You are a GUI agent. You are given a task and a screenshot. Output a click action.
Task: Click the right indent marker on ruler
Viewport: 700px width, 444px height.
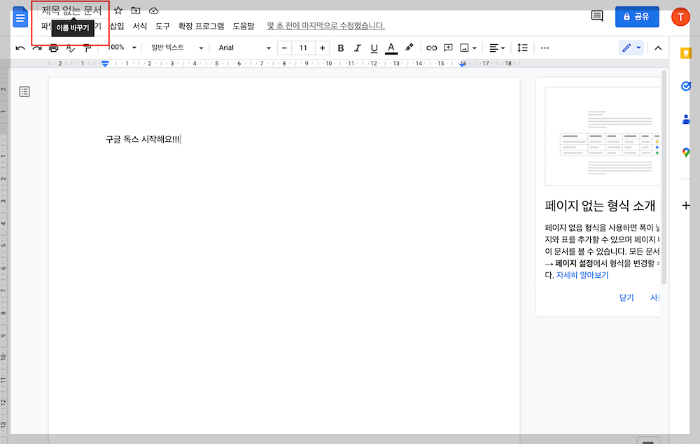(462, 64)
